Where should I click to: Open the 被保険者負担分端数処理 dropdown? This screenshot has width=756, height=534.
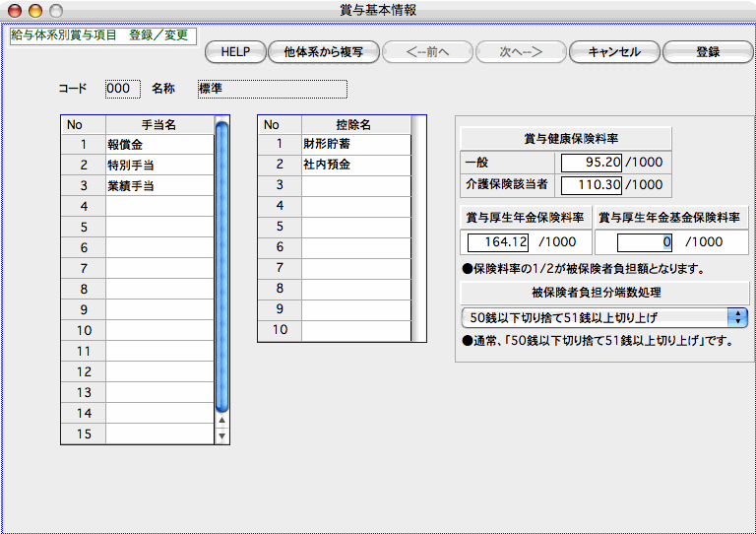coord(604,317)
